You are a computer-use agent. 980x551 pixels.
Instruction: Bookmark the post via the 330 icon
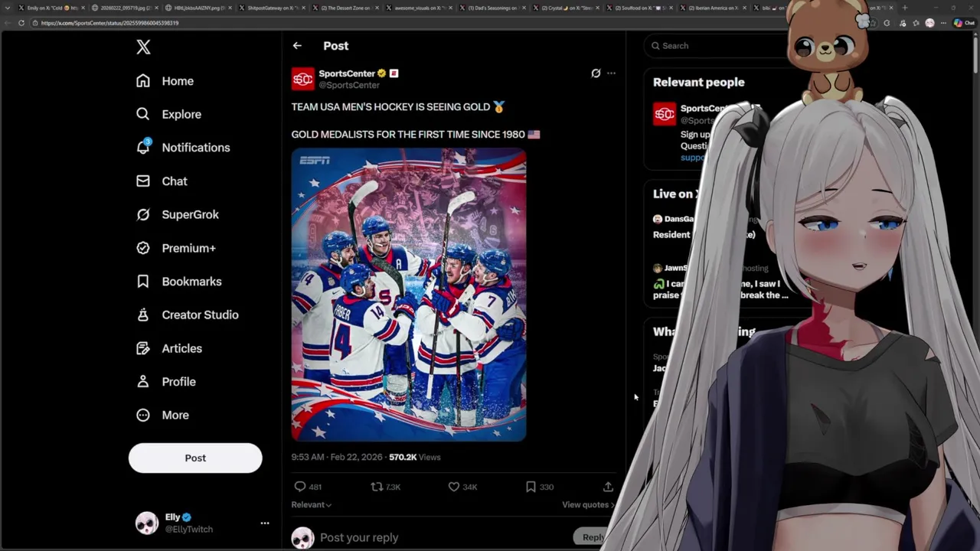point(531,487)
